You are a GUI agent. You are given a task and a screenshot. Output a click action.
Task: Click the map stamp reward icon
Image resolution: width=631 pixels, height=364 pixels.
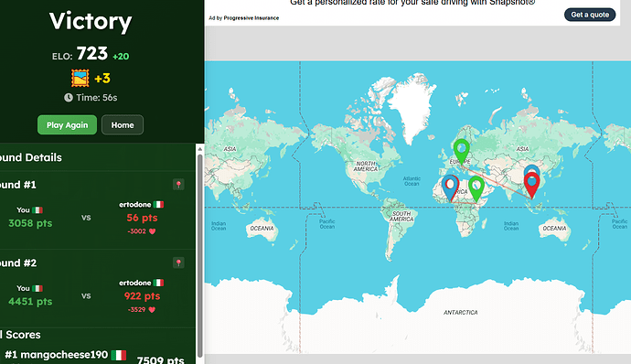(80, 78)
